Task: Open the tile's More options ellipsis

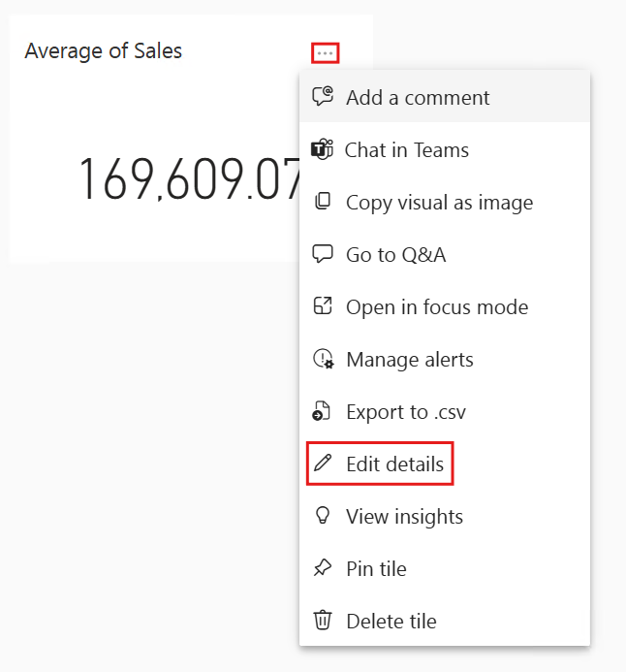Action: pyautogui.click(x=326, y=52)
